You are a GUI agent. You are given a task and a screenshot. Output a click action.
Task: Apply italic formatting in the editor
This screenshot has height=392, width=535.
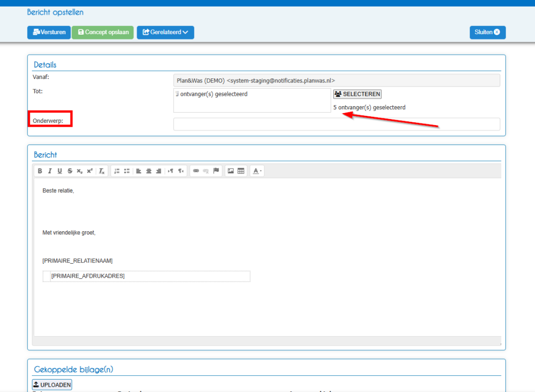click(x=50, y=171)
